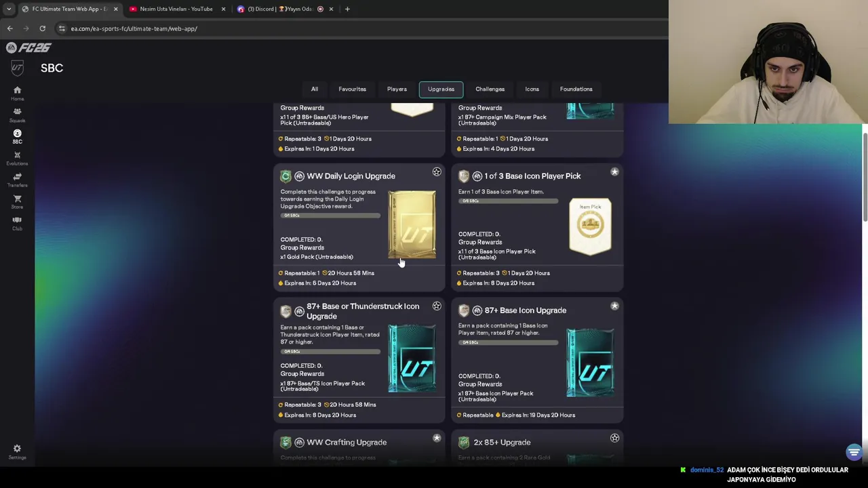This screenshot has height=488, width=868.
Task: Favourite the 87+ Base Icon Upgrade
Action: [x=614, y=306]
